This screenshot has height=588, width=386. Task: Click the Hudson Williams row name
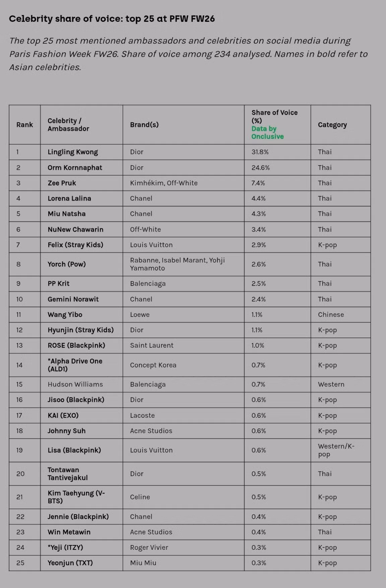[x=75, y=384]
